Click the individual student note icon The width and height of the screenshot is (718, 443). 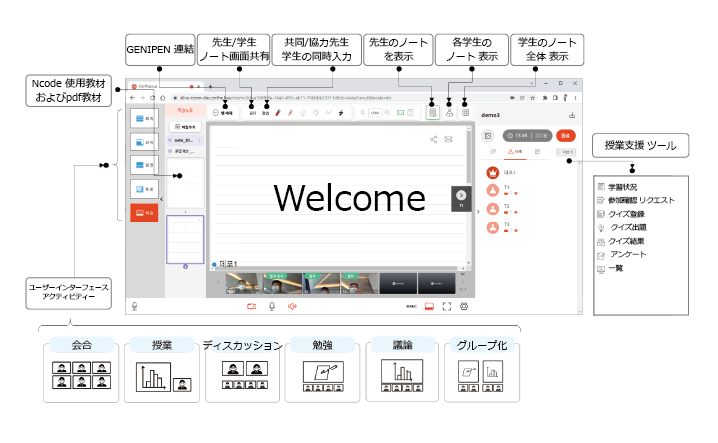tap(449, 113)
